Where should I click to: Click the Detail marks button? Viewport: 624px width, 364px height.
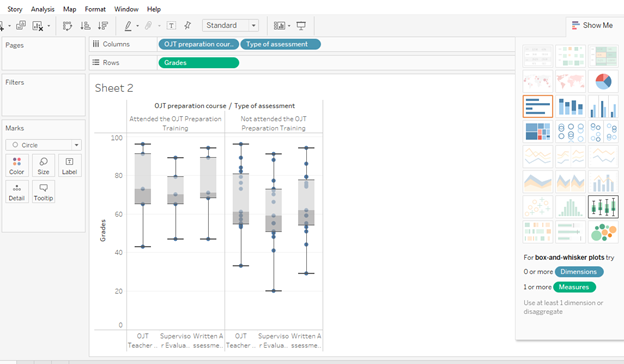[17, 192]
